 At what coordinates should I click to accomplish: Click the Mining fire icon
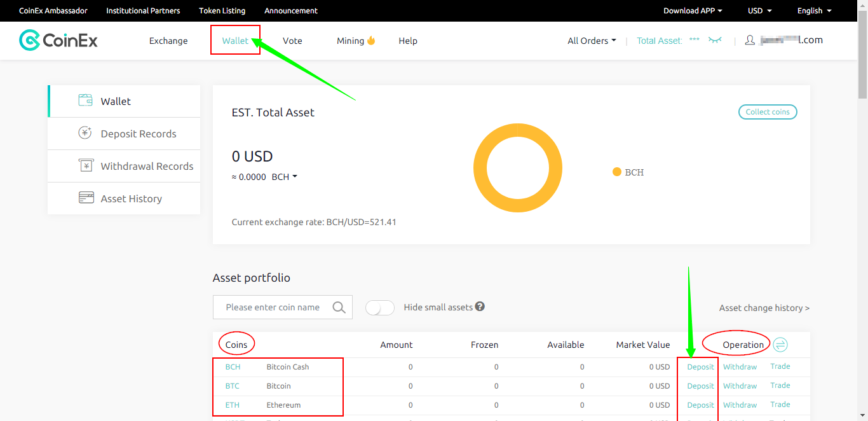(x=371, y=40)
